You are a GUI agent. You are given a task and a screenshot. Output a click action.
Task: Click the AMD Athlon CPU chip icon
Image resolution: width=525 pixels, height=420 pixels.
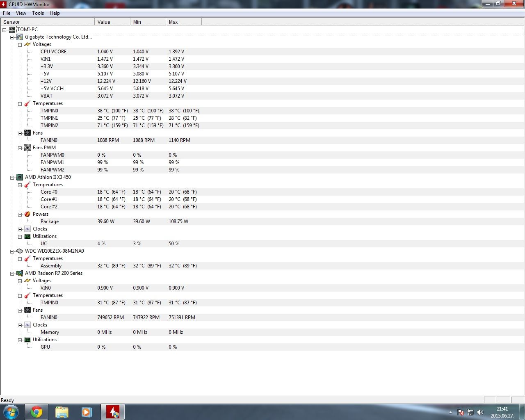19,177
